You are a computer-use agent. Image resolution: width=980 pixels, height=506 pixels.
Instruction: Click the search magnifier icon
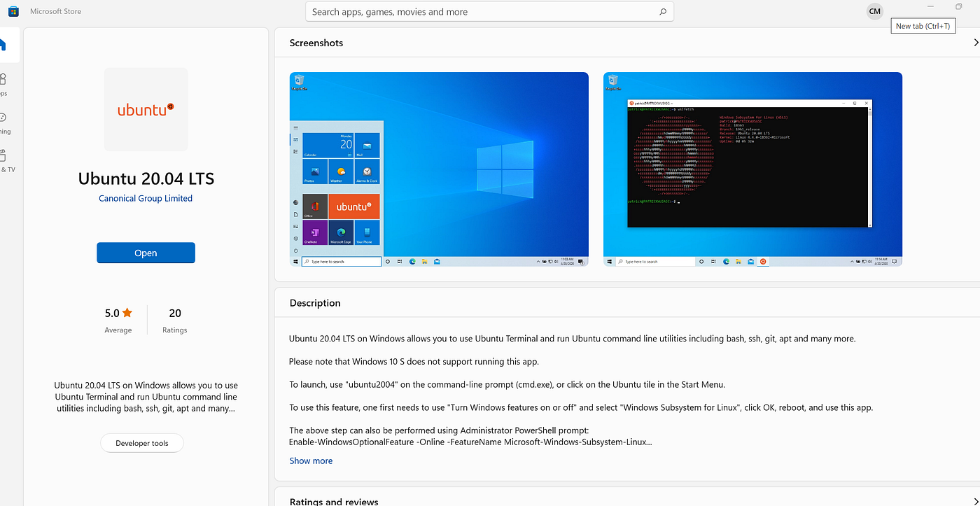(x=662, y=11)
